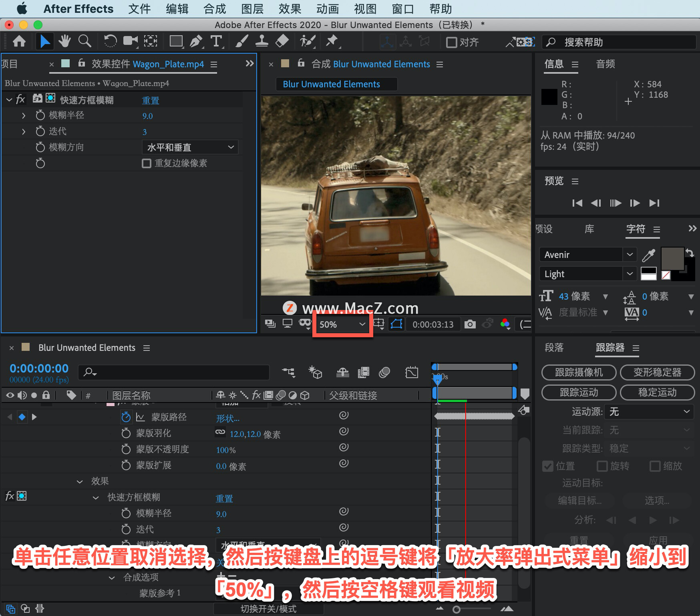This screenshot has height=616, width=700.
Task: Expand the 模糊半径 property in Effect Controls
Action: (24, 115)
